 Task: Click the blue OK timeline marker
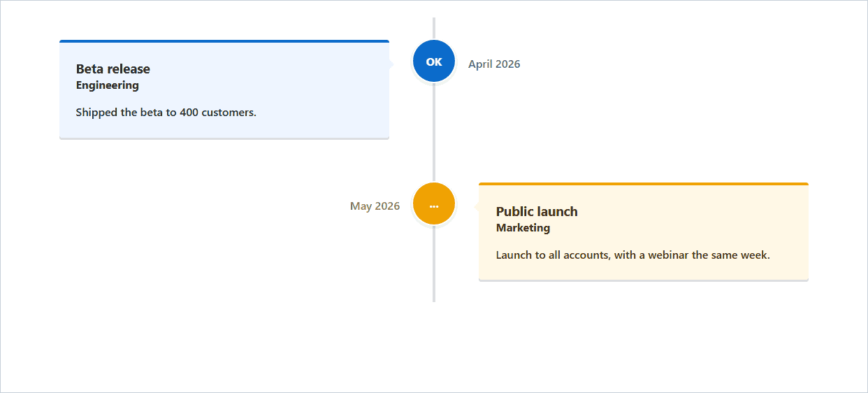coord(434,62)
